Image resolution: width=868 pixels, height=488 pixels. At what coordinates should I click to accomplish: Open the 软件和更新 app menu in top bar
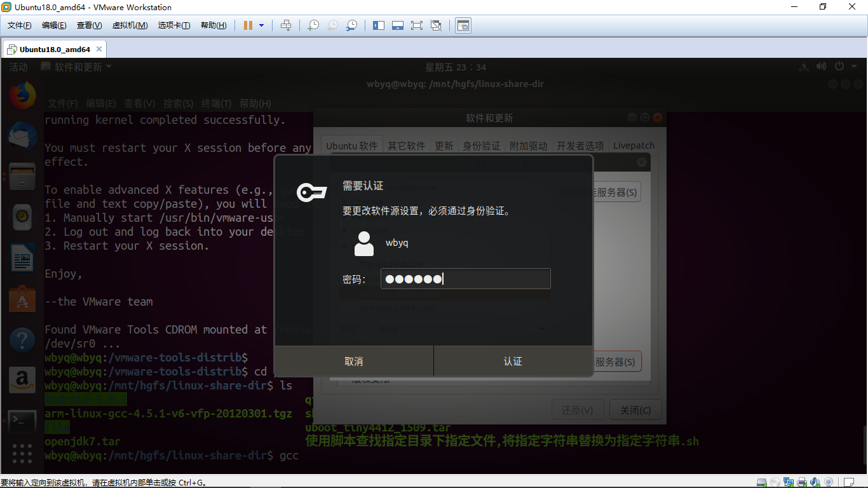click(x=76, y=67)
